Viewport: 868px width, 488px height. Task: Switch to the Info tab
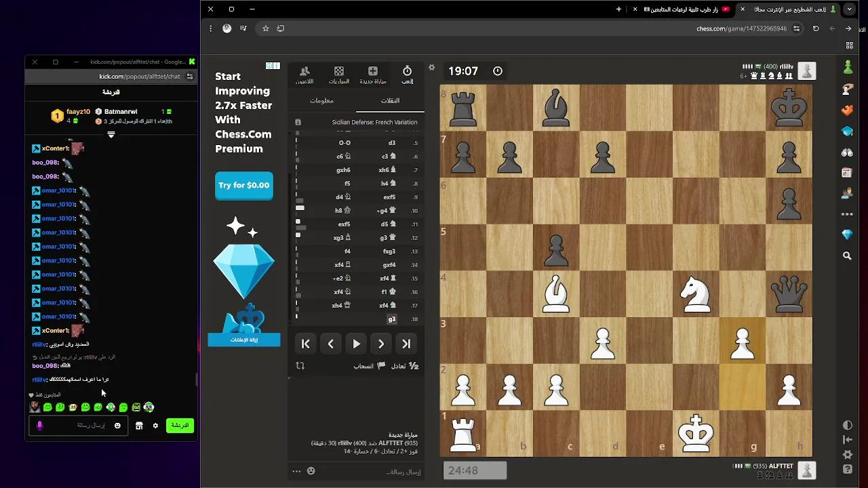click(322, 100)
